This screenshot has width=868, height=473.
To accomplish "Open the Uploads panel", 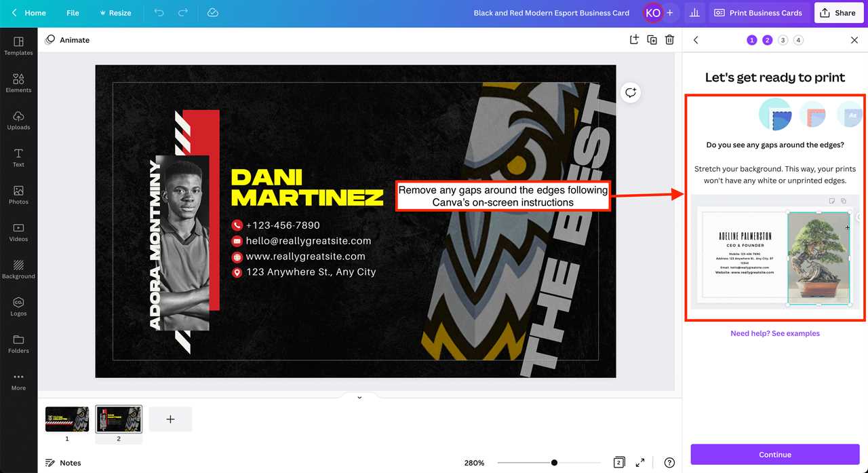I will click(18, 119).
